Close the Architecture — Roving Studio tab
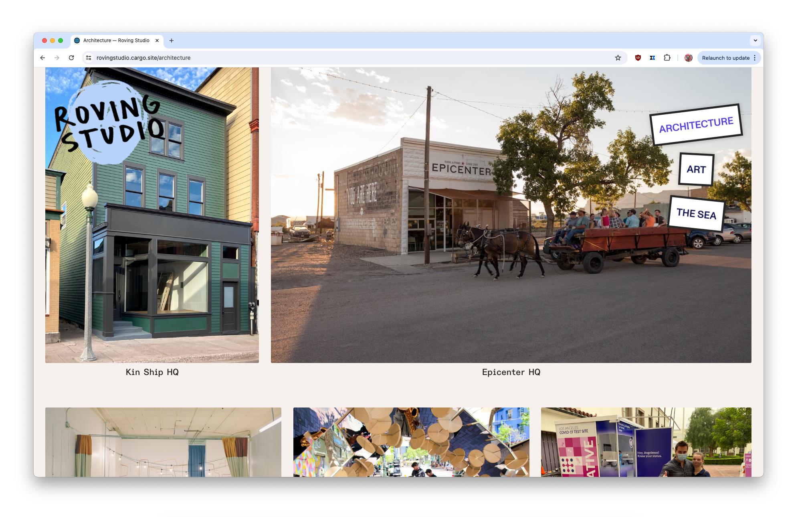The image size is (812, 517). [x=157, y=41]
